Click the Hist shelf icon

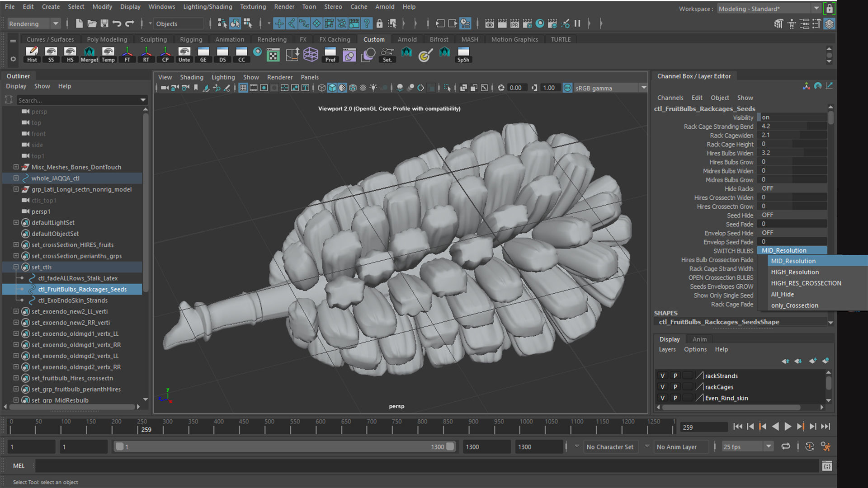(32, 54)
